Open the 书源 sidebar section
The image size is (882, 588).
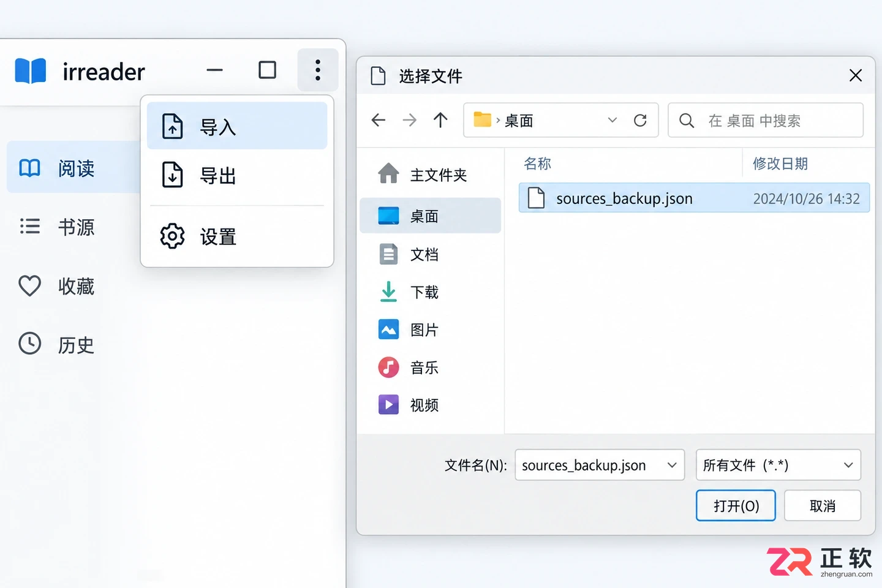pos(73,226)
